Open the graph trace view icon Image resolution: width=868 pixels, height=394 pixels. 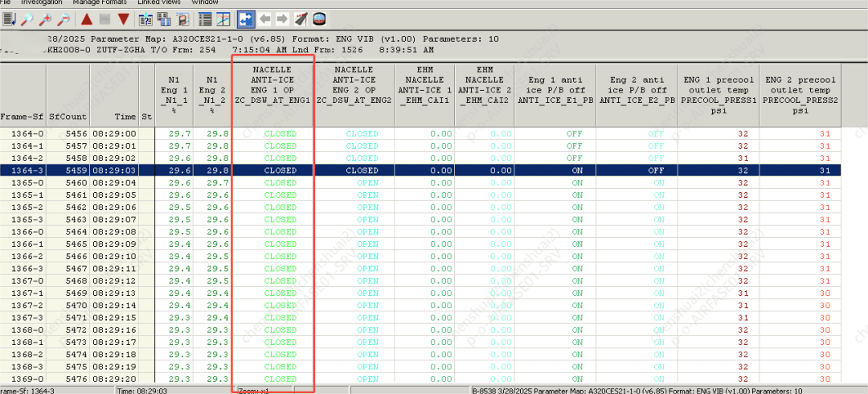(224, 18)
